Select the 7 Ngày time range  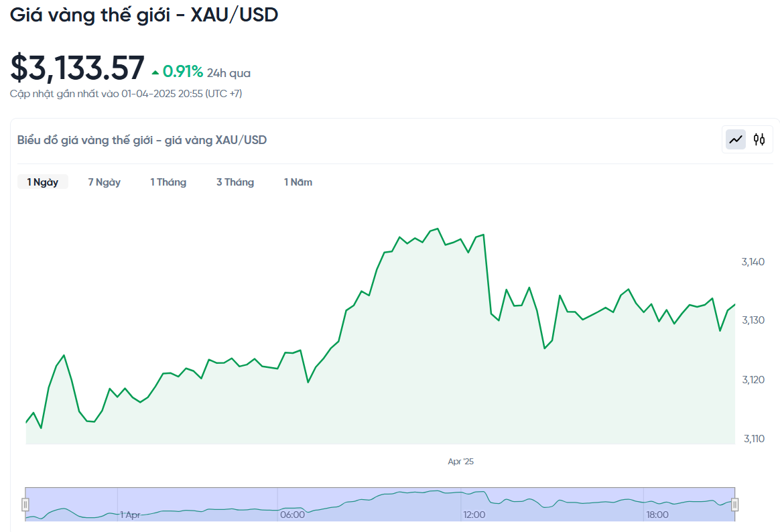tap(105, 182)
